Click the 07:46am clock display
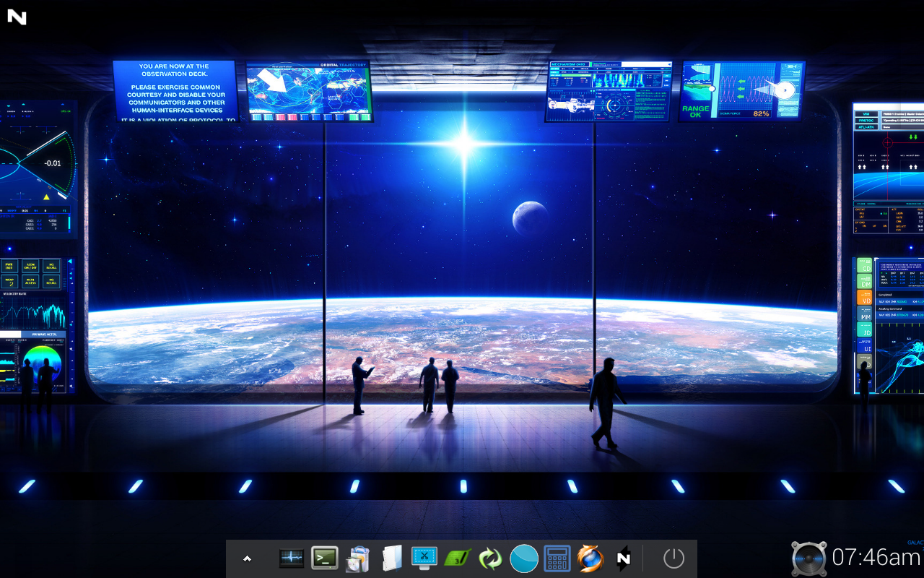924x578 pixels. [x=876, y=557]
